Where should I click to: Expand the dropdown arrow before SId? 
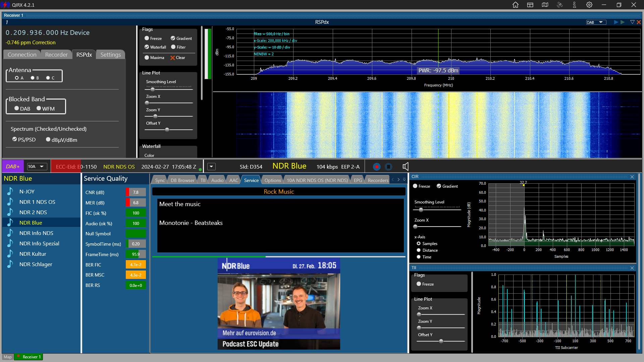click(211, 167)
